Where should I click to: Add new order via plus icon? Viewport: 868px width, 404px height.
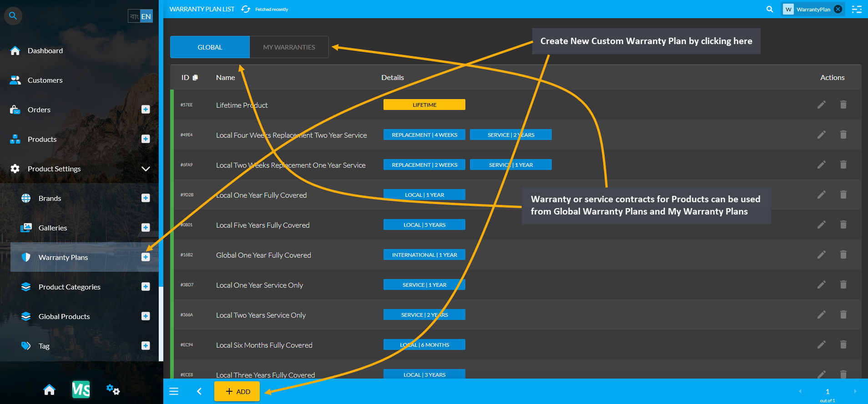click(x=146, y=109)
